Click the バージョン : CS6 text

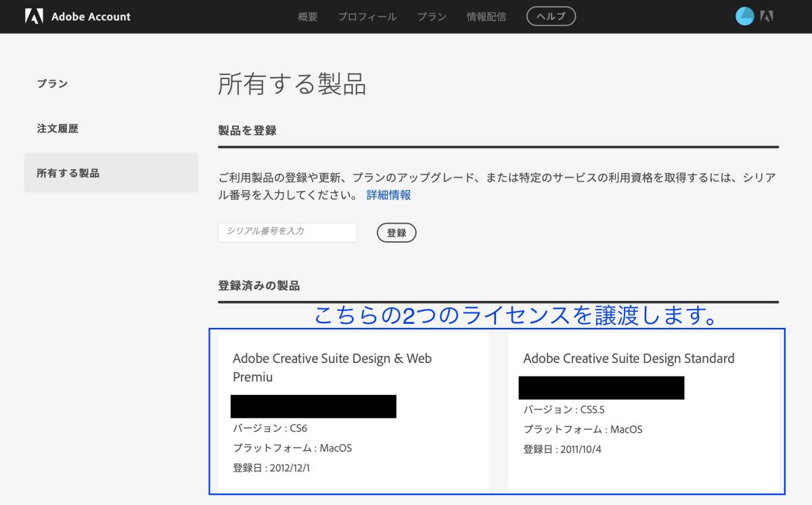point(270,428)
